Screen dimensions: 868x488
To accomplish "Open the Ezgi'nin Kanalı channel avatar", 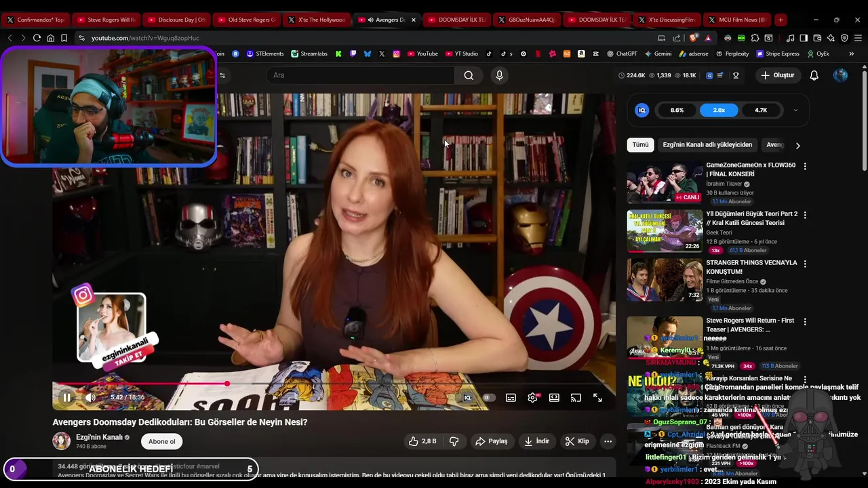I will [x=62, y=441].
